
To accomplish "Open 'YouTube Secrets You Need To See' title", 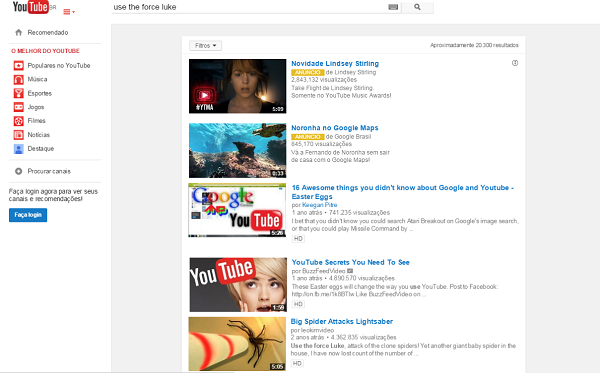I will point(351,262).
